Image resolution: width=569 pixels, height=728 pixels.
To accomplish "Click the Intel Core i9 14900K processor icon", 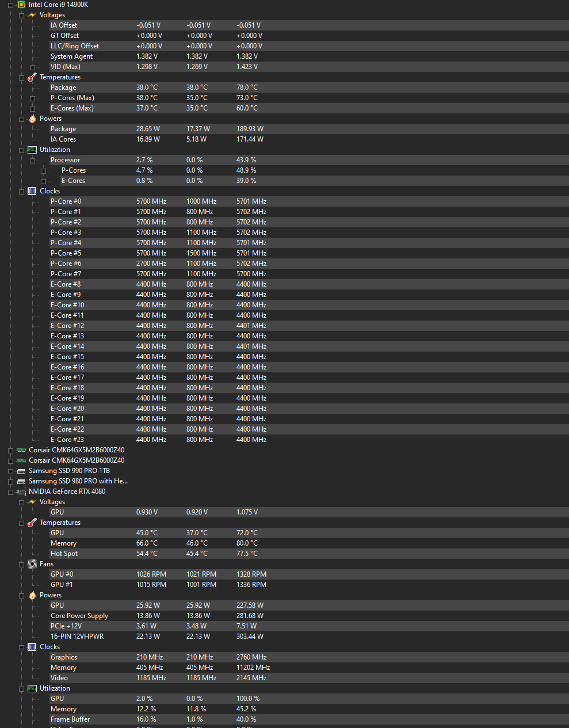I will click(21, 5).
